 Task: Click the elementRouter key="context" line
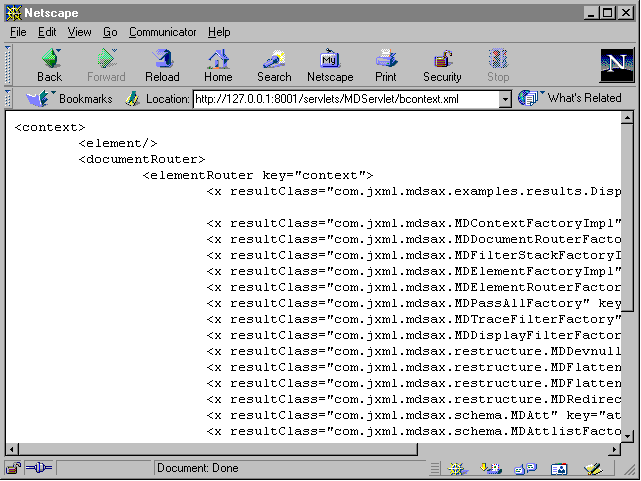click(x=258, y=175)
